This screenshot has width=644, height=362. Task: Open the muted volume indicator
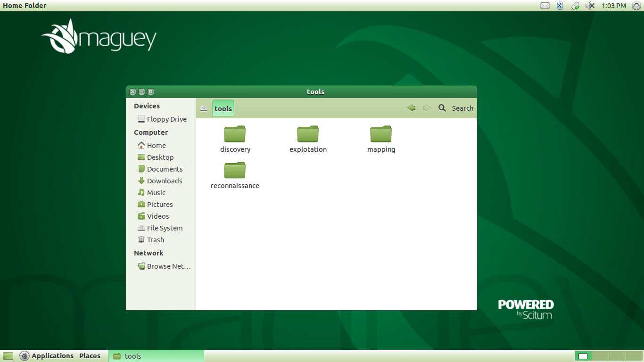pyautogui.click(x=590, y=6)
